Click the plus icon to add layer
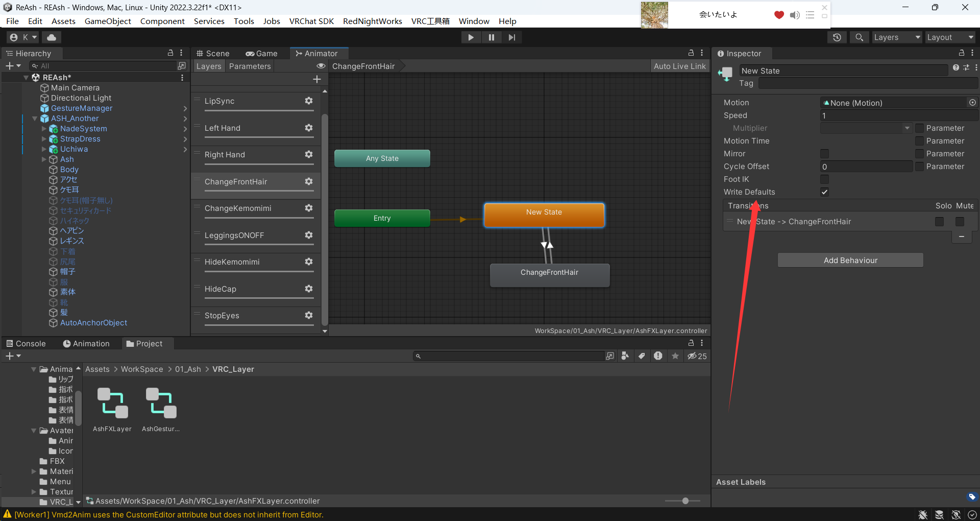The height and width of the screenshot is (521, 980). tap(317, 79)
